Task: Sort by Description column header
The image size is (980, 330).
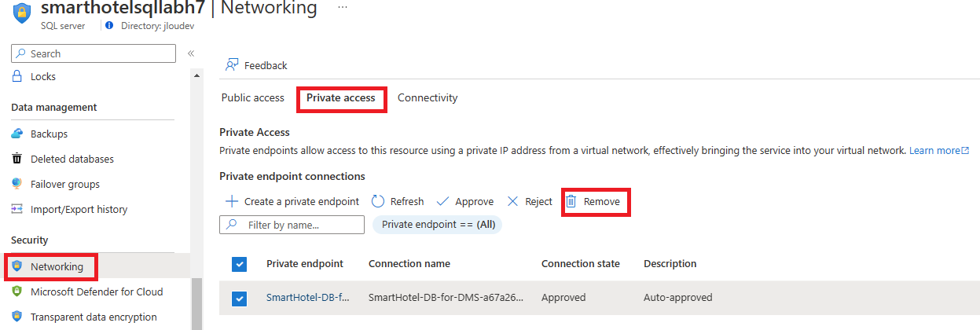Action: click(670, 263)
